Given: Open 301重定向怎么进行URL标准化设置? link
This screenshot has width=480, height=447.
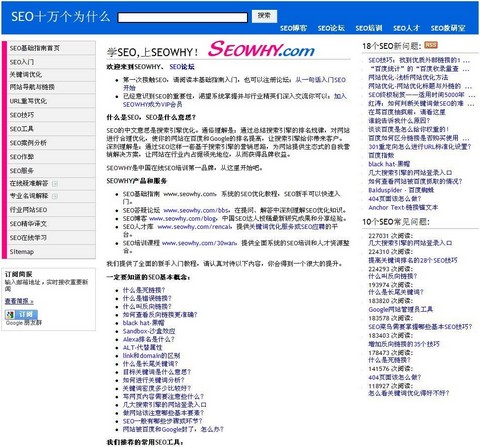Looking at the screenshot, I should (420, 147).
